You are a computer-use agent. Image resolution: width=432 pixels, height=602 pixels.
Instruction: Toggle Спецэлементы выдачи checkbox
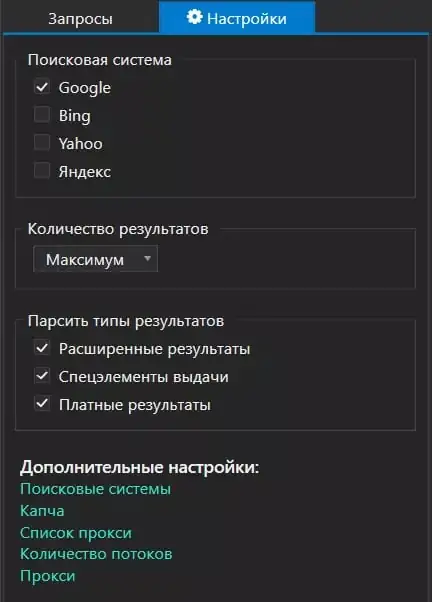(x=42, y=376)
